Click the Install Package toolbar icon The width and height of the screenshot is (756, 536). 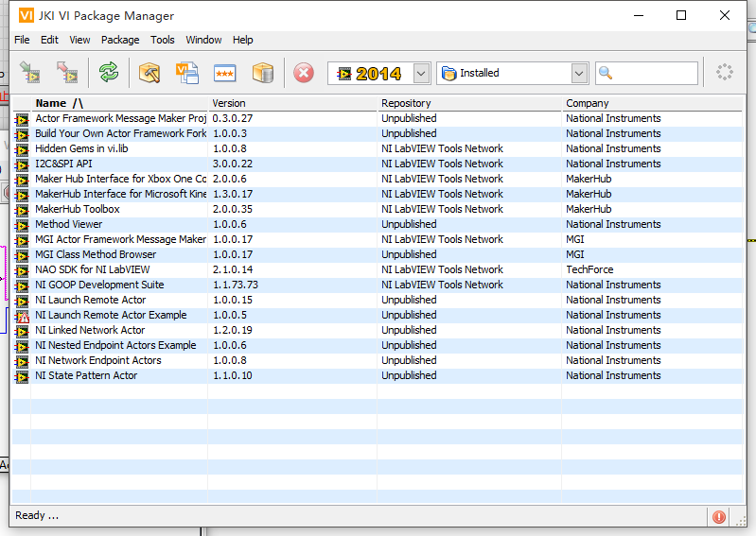[30, 73]
